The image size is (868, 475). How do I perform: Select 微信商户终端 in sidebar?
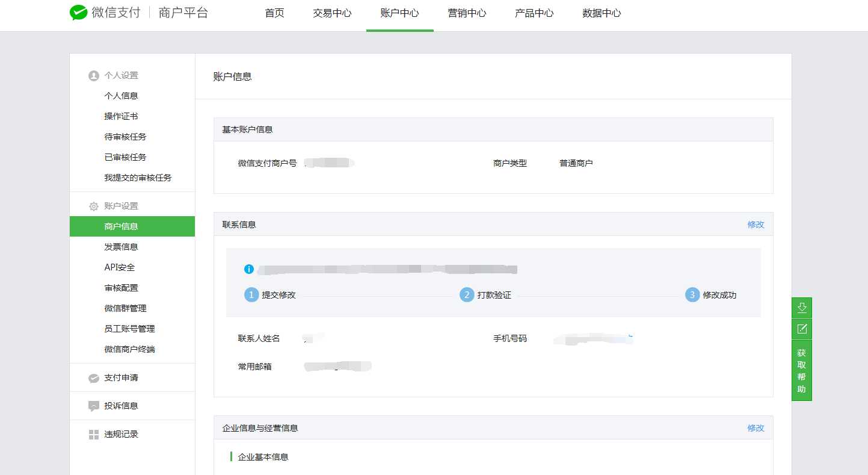click(129, 349)
